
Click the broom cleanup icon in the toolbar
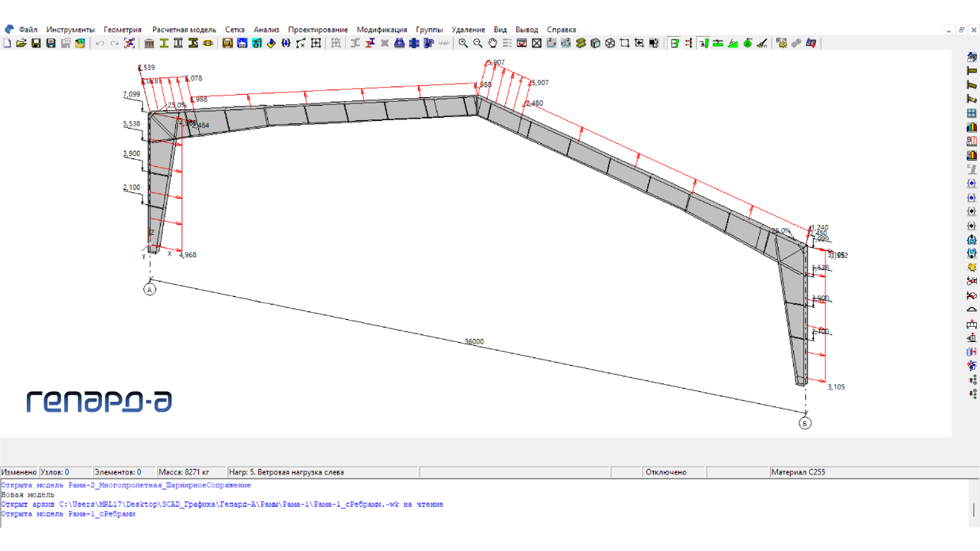coord(762,44)
